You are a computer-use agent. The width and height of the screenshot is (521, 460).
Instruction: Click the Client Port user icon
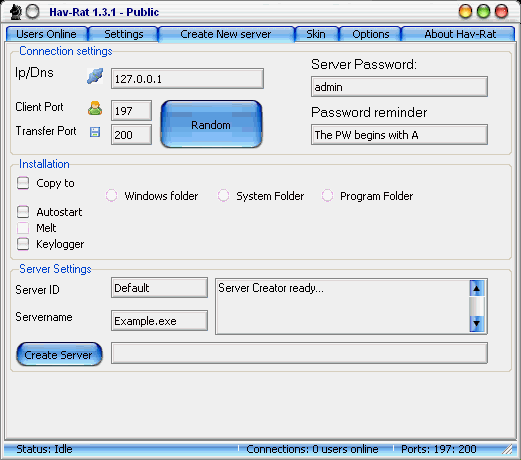point(95,108)
